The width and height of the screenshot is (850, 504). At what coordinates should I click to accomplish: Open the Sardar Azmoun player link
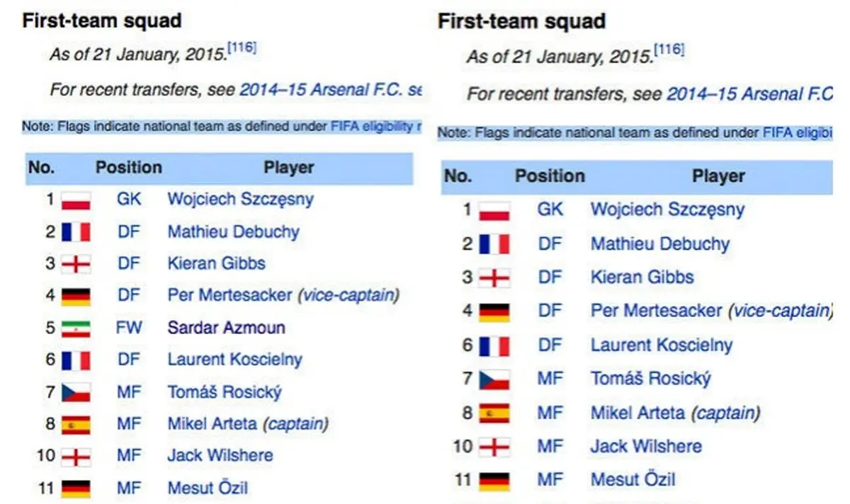tap(226, 328)
